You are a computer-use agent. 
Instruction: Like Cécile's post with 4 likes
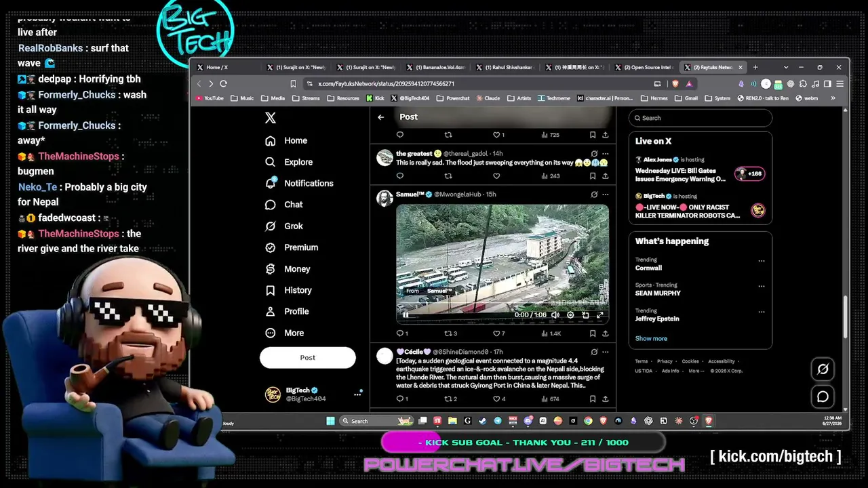point(498,399)
